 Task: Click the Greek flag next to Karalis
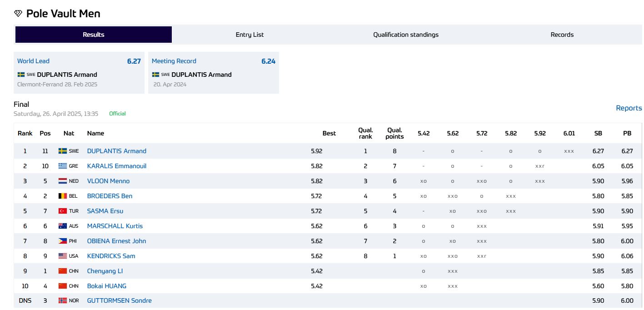click(x=63, y=166)
